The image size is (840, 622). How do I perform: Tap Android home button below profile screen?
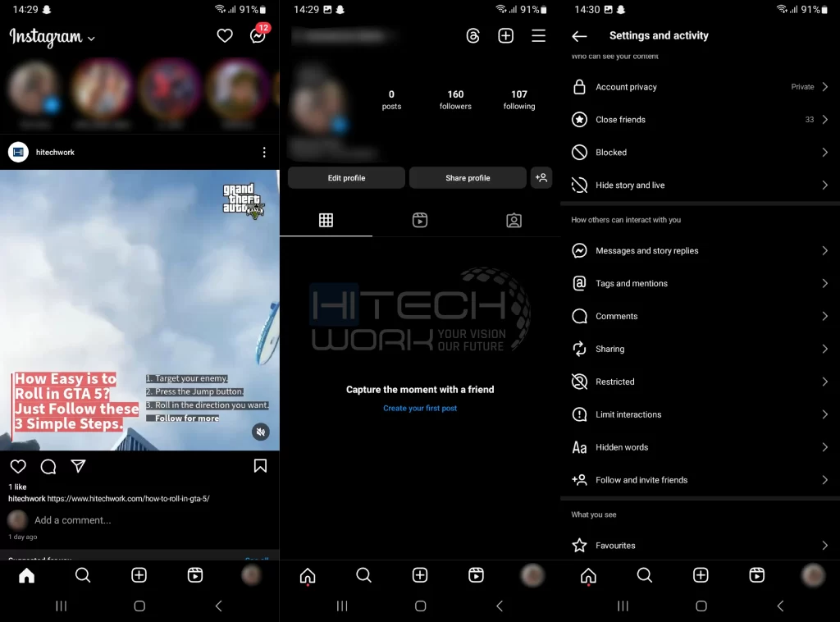(421, 606)
